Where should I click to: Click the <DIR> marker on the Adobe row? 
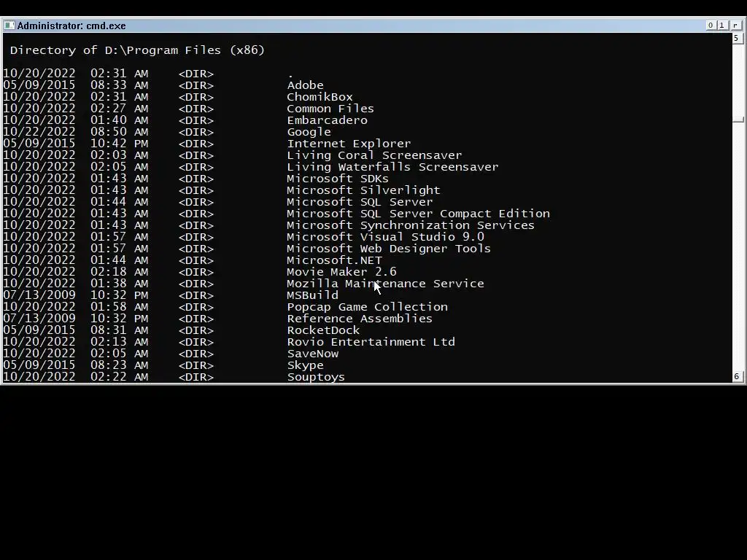tap(196, 85)
